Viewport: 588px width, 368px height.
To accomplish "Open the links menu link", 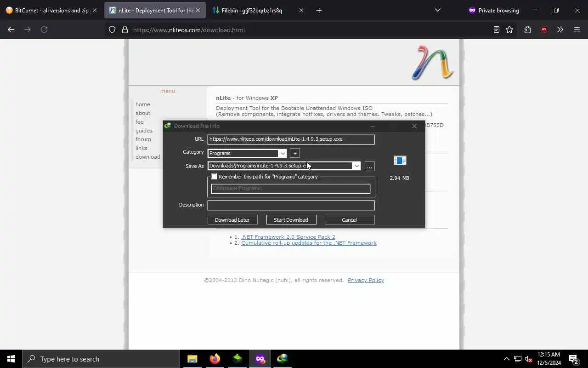I will 141,148.
